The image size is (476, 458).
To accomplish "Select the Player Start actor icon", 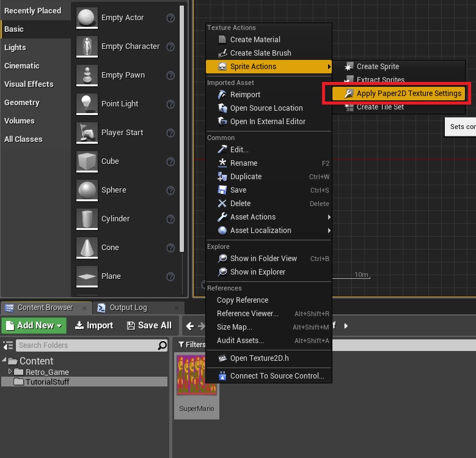I will [87, 132].
